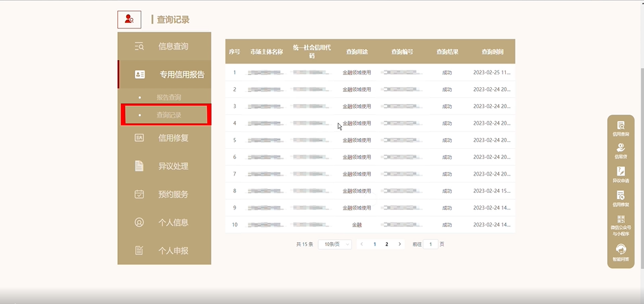Click the 个人信息 profile icon
644x304 pixels.
click(x=140, y=223)
